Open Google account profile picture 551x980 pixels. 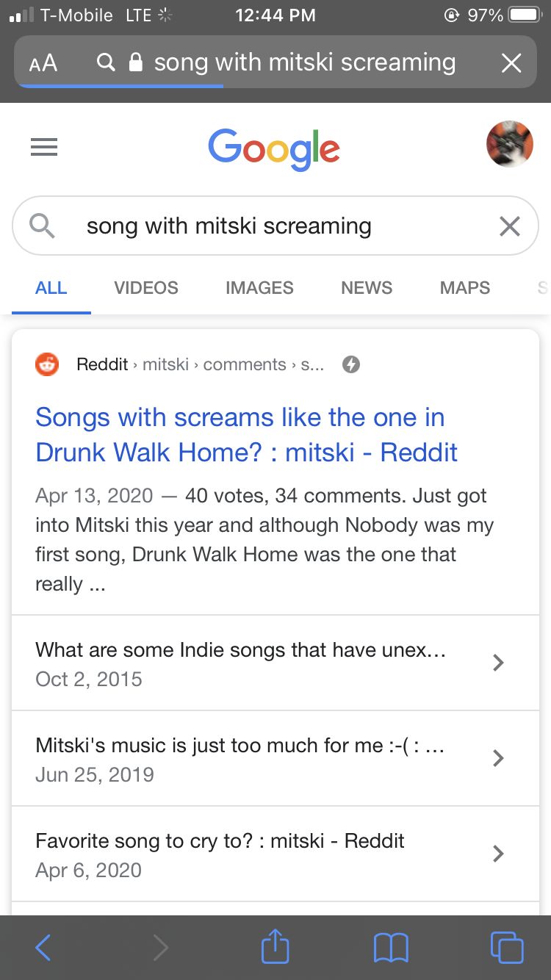(509, 144)
